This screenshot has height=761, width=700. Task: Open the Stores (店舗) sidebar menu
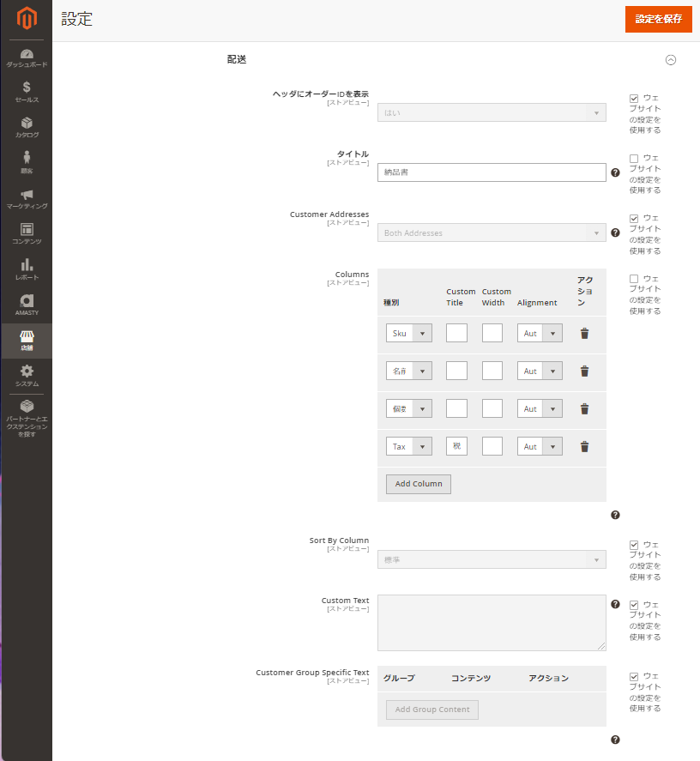click(x=27, y=341)
